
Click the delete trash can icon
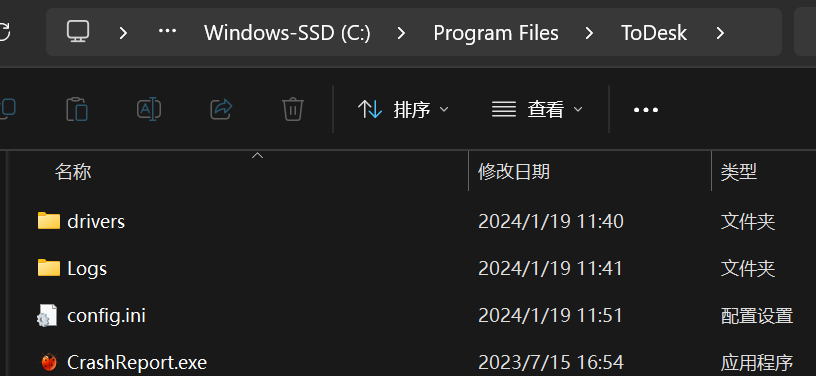click(x=293, y=110)
